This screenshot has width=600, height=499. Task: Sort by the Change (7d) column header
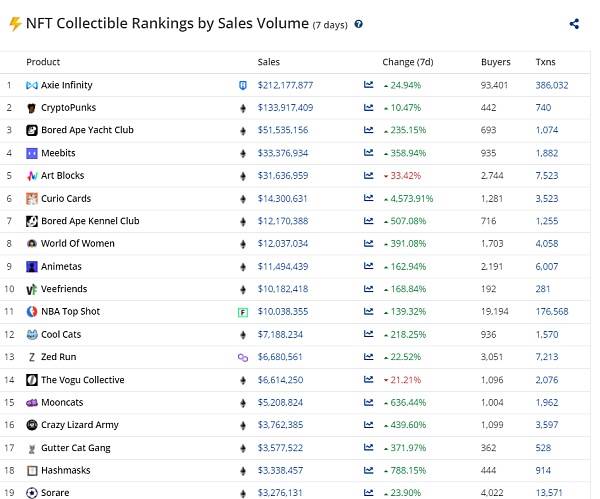(x=408, y=62)
